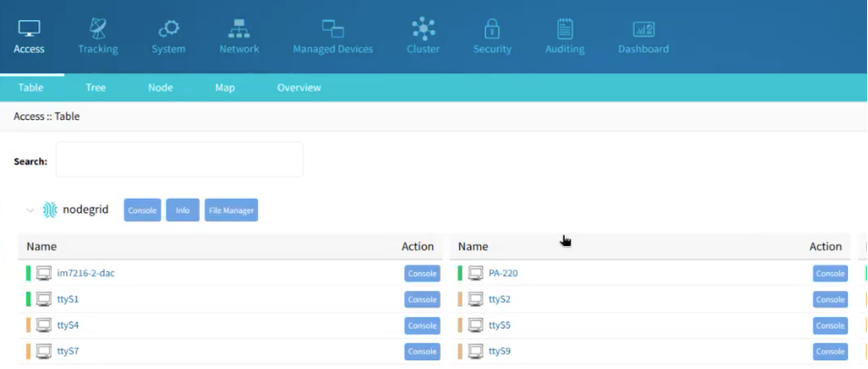This screenshot has height=369, width=868.
Task: Click the nodegrid logo icon
Action: [50, 210]
